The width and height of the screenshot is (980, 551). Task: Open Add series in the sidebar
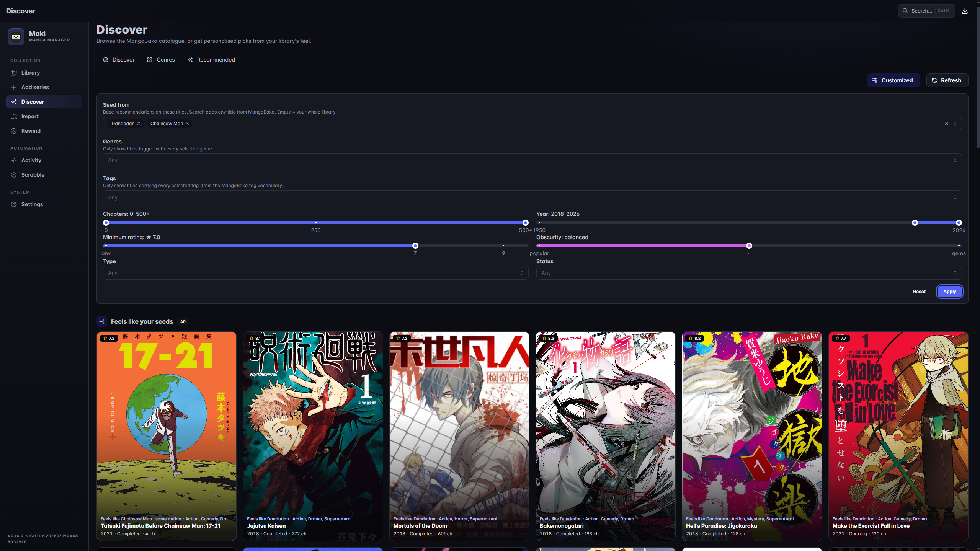point(44,87)
